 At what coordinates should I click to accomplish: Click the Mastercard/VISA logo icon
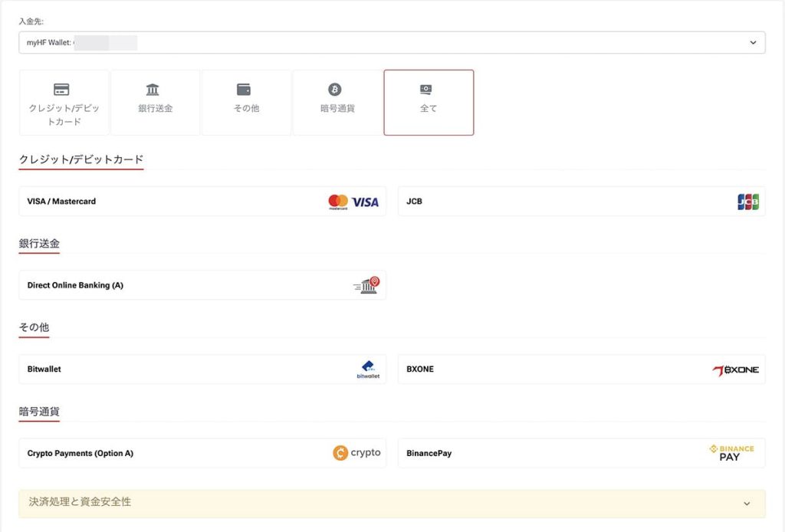click(353, 202)
